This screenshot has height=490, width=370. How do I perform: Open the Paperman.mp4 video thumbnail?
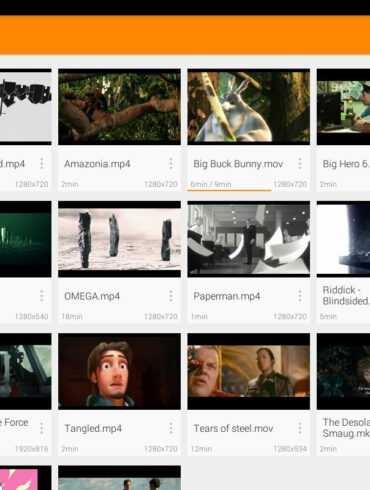pyautogui.click(x=249, y=239)
